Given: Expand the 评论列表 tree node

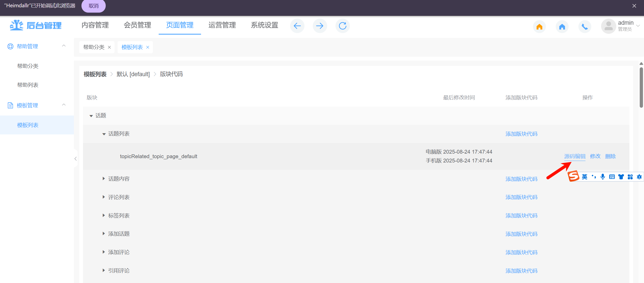Looking at the screenshot, I should [103, 197].
